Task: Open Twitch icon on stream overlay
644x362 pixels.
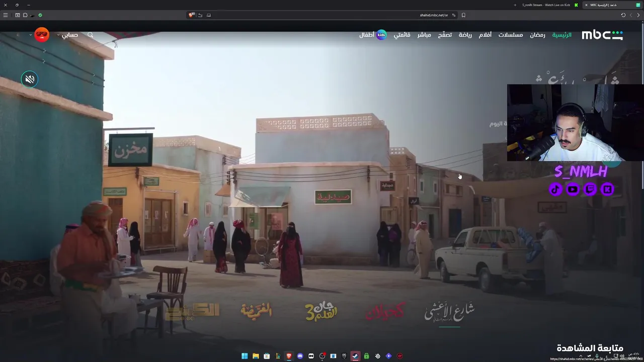Action: pyautogui.click(x=590, y=190)
